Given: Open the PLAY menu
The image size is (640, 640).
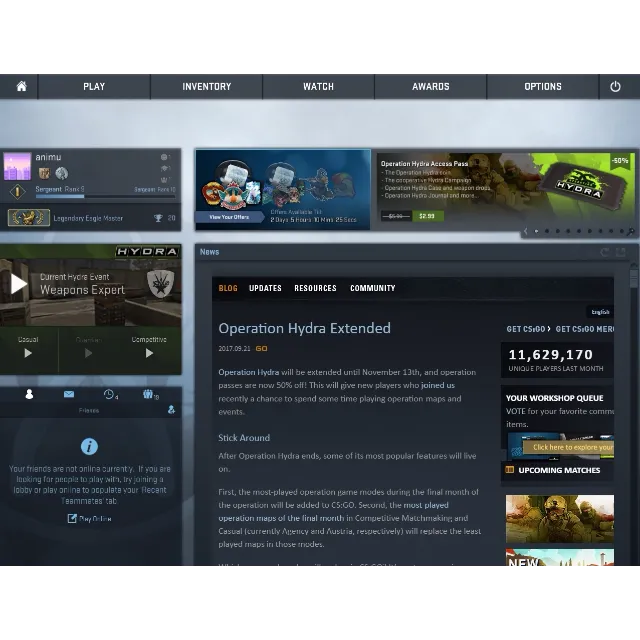Looking at the screenshot, I should coord(94,87).
